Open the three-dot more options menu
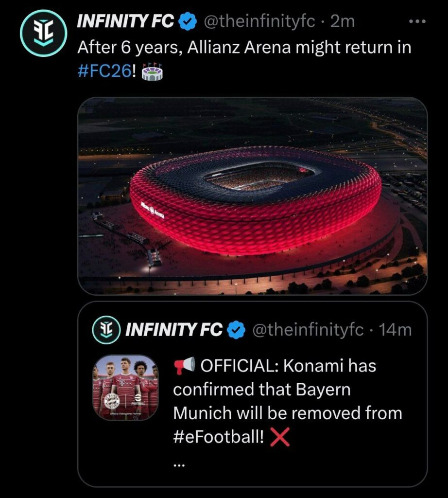 tap(417, 21)
